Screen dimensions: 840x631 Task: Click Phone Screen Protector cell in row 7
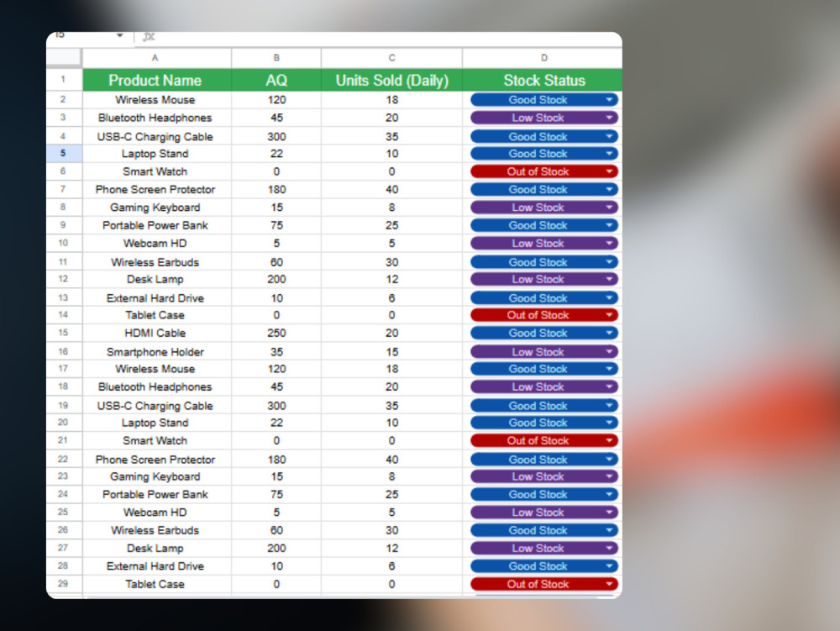(156, 190)
